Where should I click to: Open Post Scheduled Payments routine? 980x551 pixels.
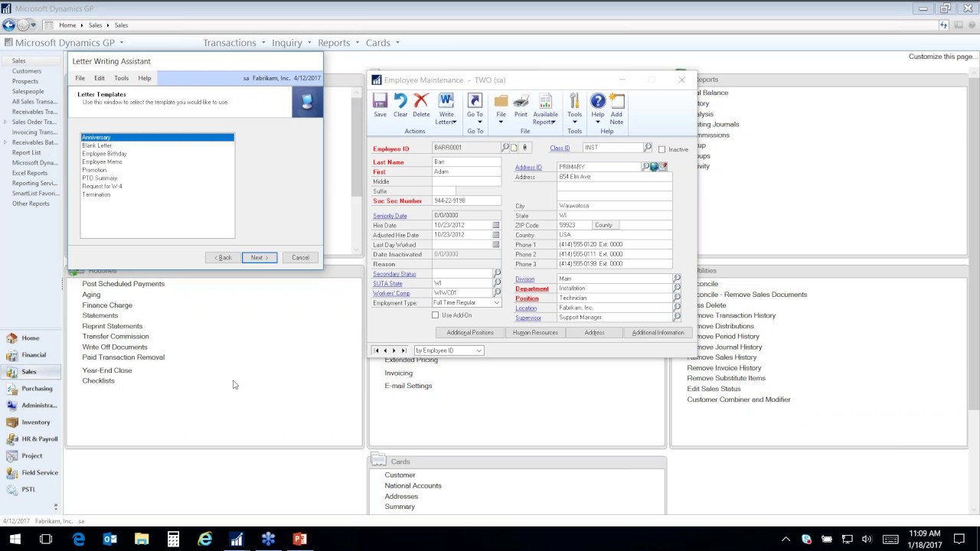[123, 284]
